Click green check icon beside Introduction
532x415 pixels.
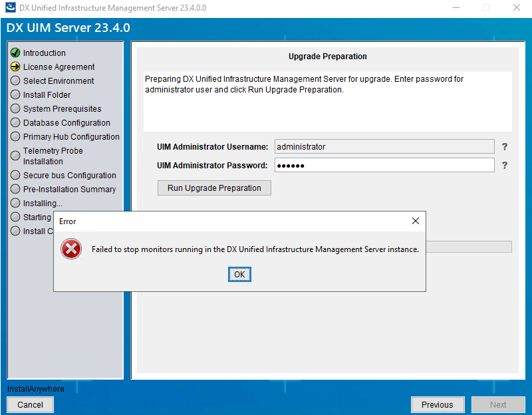tap(15, 53)
